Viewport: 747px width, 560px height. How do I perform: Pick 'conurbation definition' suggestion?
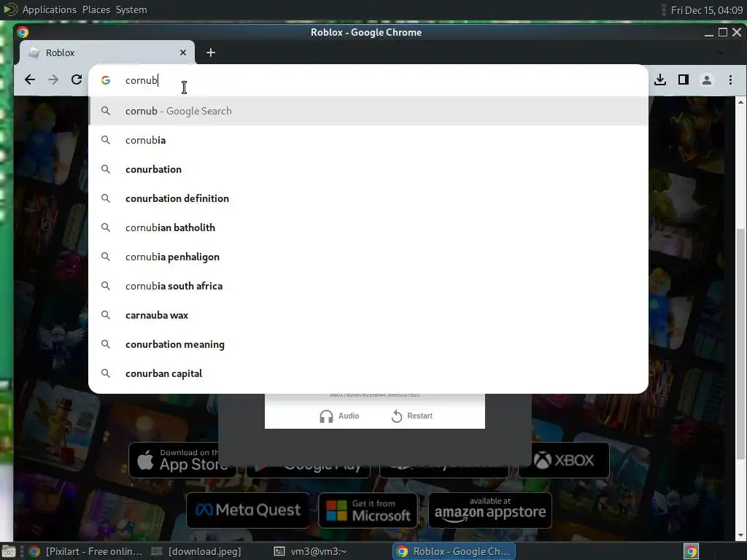[368, 198]
